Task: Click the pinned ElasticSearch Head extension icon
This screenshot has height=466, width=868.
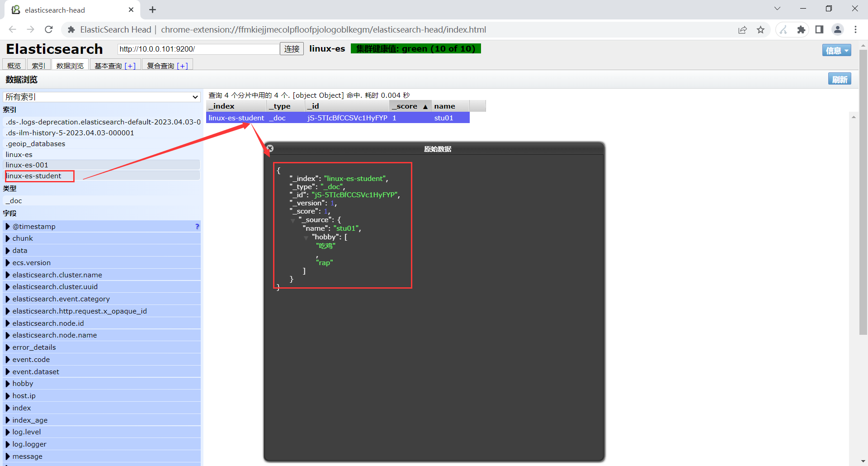Action: tap(783, 29)
